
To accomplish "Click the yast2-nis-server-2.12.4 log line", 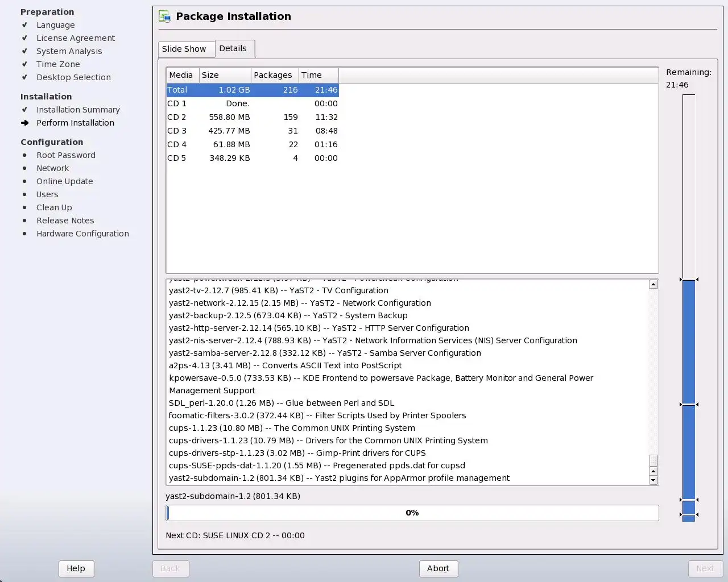I will [373, 340].
